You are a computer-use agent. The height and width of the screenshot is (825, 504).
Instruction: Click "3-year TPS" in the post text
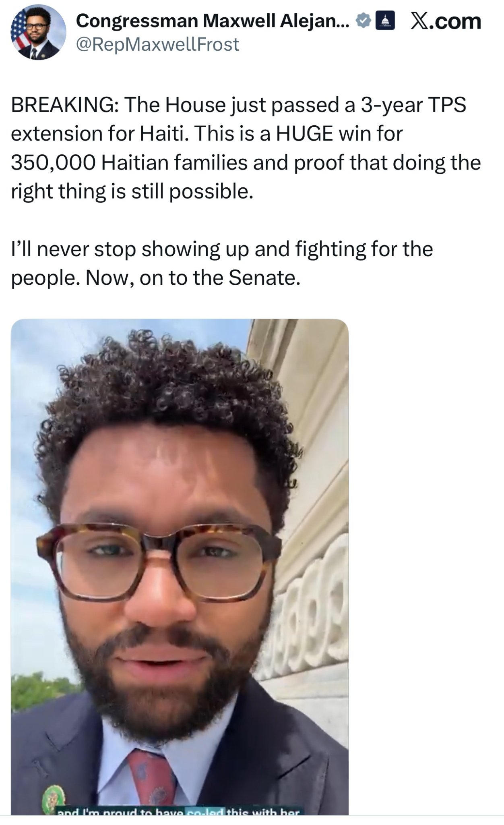pyautogui.click(x=413, y=106)
